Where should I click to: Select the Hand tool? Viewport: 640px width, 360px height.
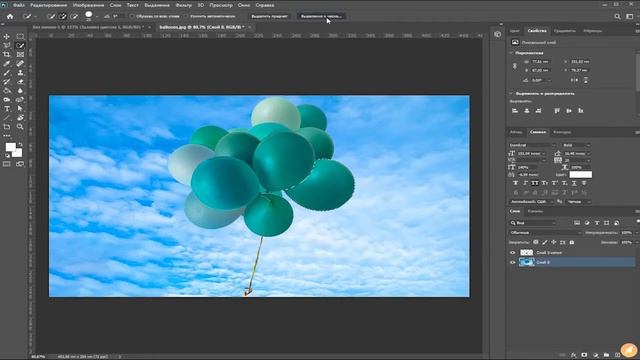click(20, 118)
